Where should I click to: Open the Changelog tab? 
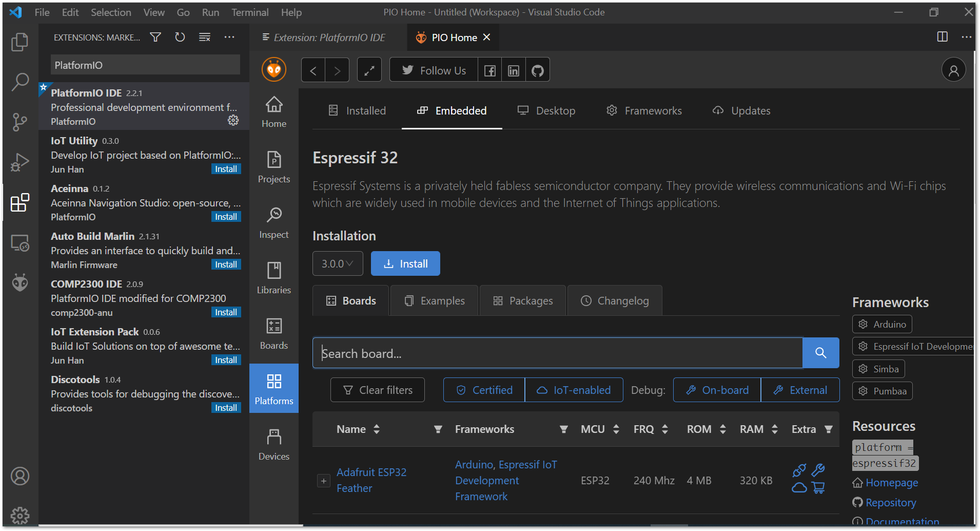pos(615,300)
